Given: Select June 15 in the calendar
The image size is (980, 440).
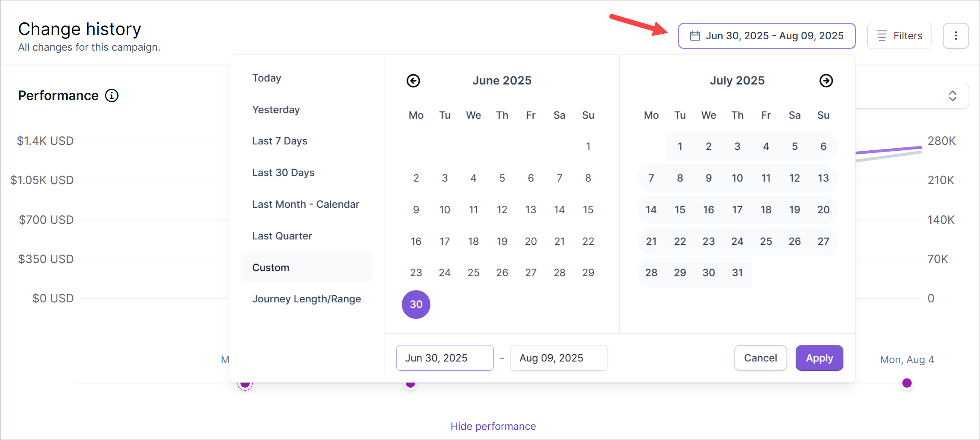Looking at the screenshot, I should (588, 210).
